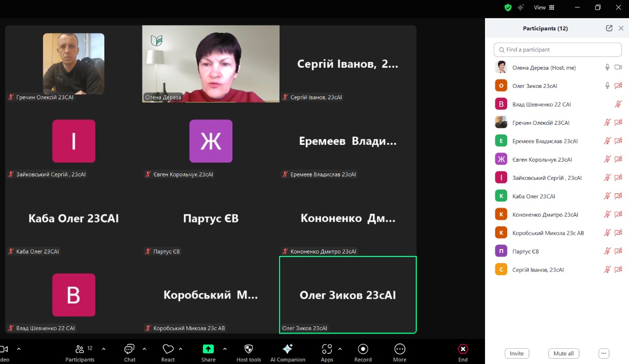The image size is (629, 364).
Task: Click the sparkle icon next to the shield
Action: 520,7
